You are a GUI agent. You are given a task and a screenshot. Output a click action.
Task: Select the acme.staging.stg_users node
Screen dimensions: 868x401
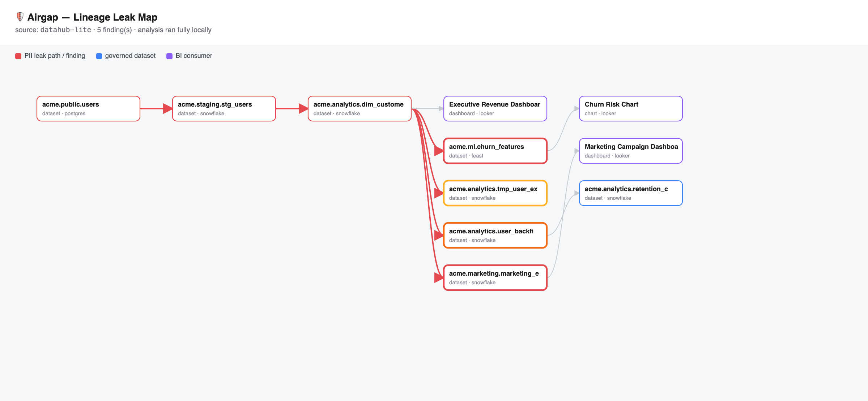tap(224, 108)
